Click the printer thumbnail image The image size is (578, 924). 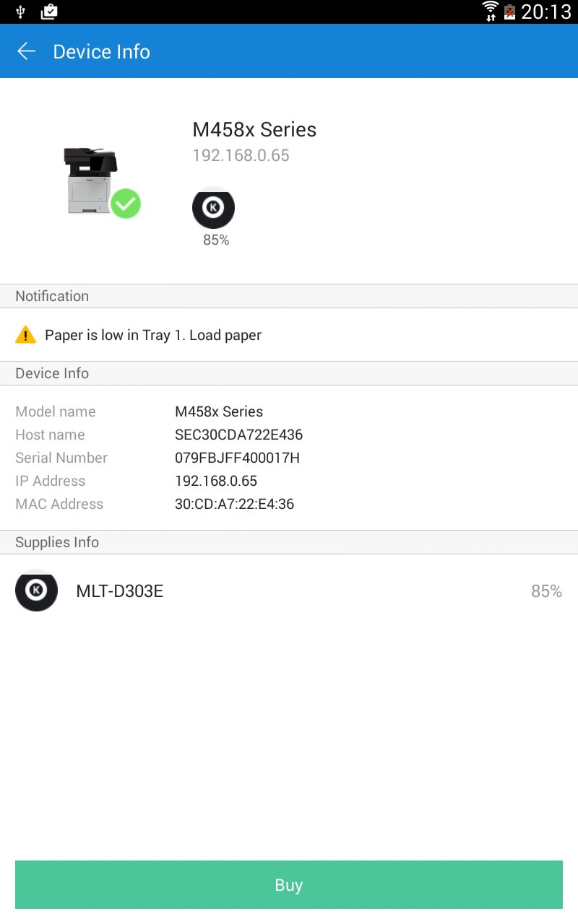click(x=90, y=180)
